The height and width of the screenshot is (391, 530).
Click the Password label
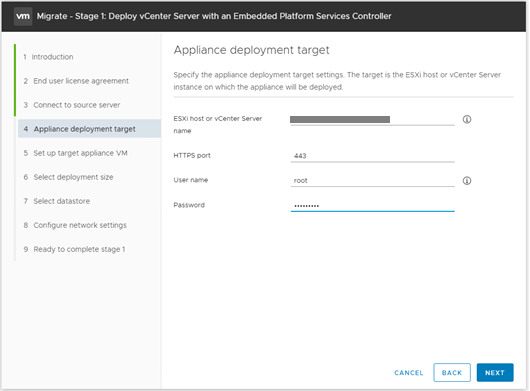pos(189,205)
